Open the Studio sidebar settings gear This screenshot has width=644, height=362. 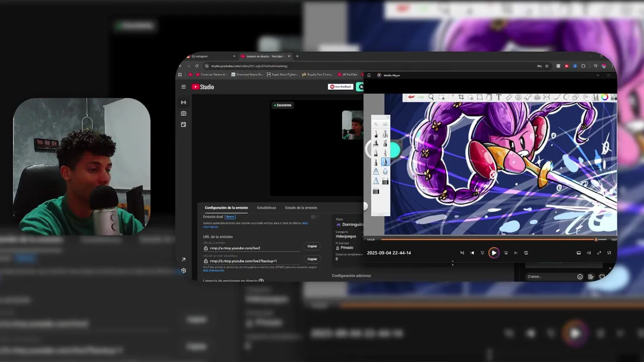184,270
